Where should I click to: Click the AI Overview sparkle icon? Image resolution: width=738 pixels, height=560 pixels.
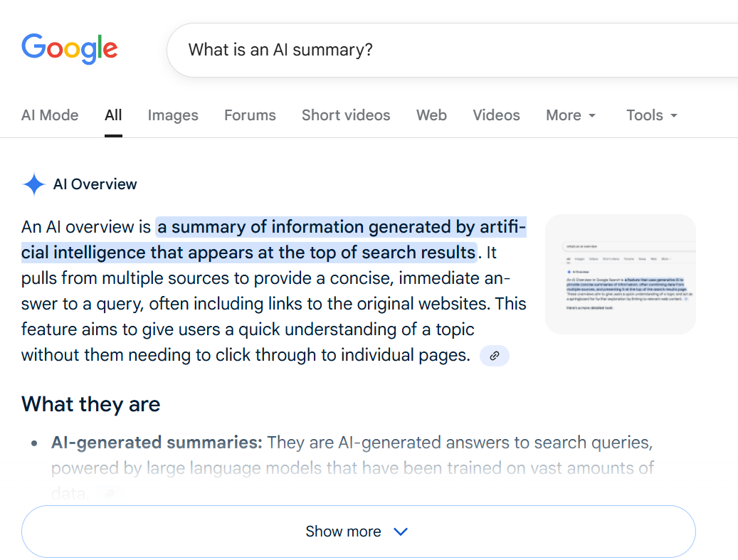point(33,184)
